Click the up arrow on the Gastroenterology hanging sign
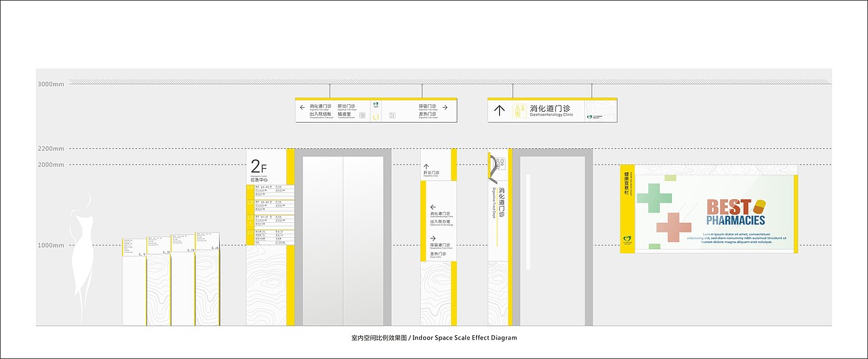Image resolution: width=868 pixels, height=359 pixels. pos(500,110)
